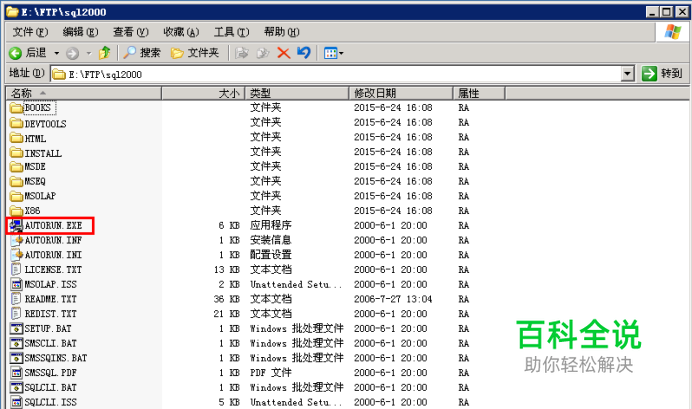The height and width of the screenshot is (409, 692).
Task: Select the REDIST.TXT document icon
Action: [16, 314]
